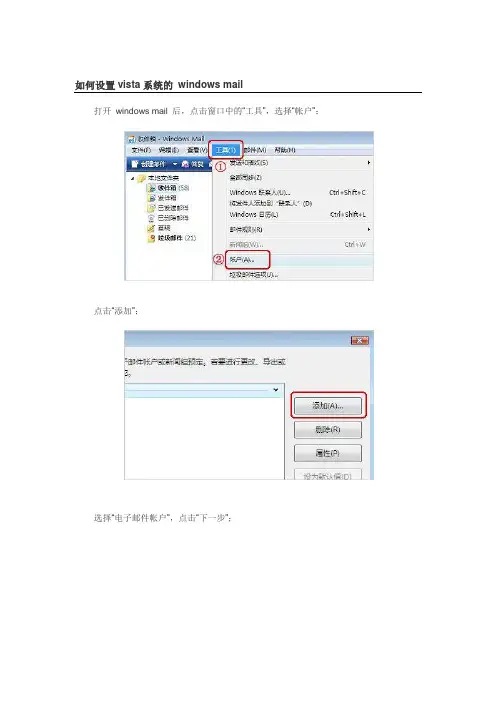496x702 pixels.
Task: Open the Tools (工具) menu
Action: [226, 150]
